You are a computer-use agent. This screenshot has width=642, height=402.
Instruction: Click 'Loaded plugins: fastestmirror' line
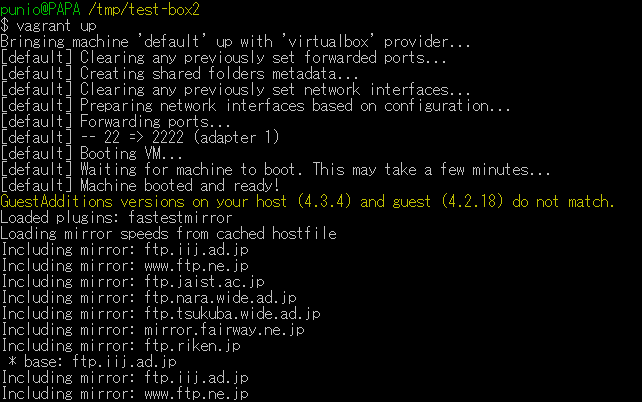(116, 218)
